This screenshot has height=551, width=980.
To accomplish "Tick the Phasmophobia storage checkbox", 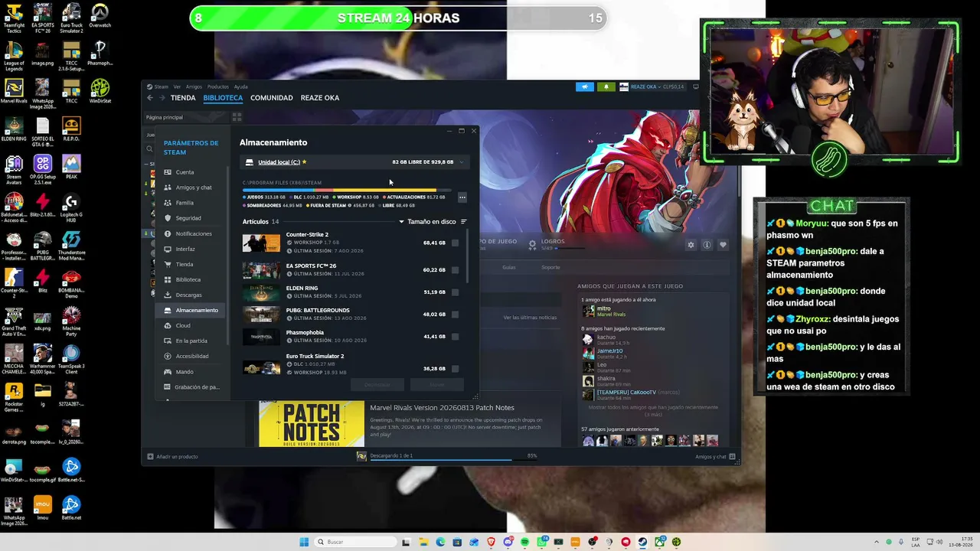I will 455,336.
